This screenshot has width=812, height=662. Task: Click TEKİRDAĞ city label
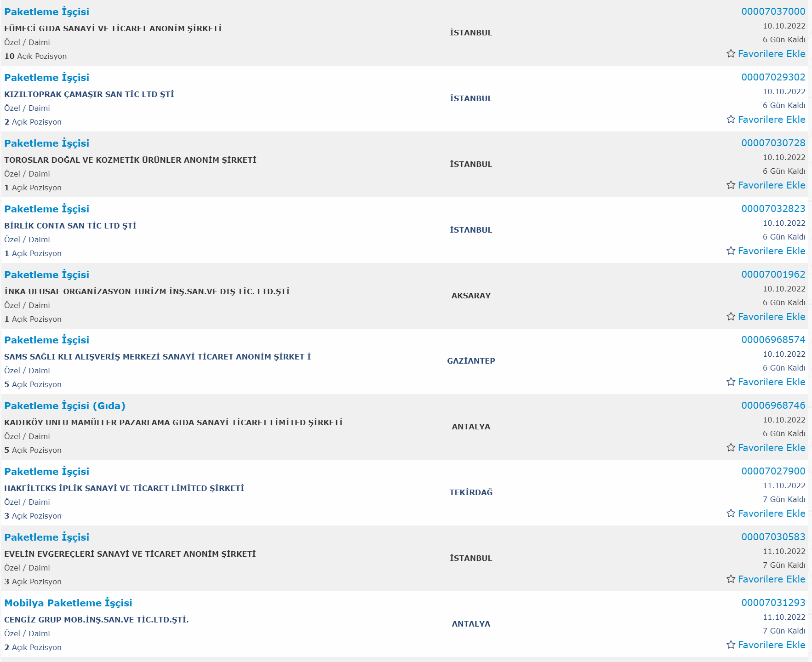click(471, 492)
